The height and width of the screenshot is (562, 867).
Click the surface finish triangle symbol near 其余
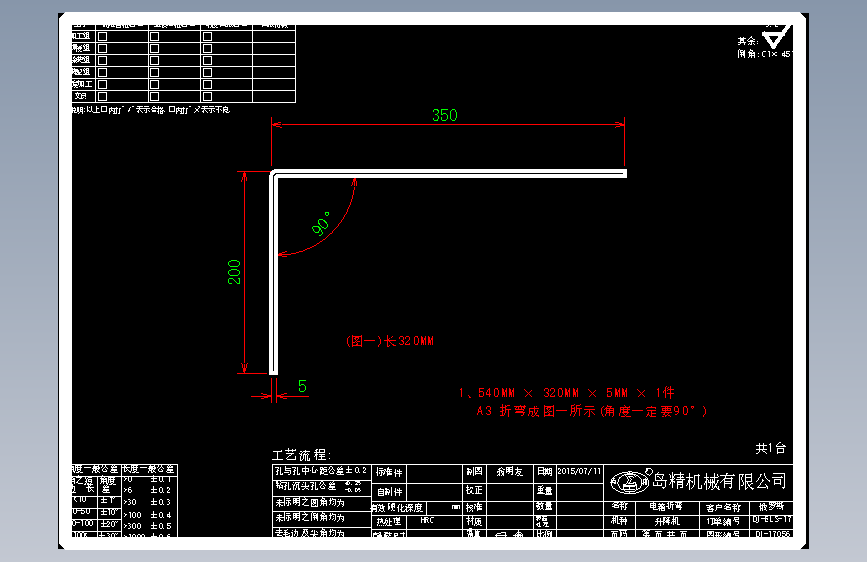(x=774, y=39)
